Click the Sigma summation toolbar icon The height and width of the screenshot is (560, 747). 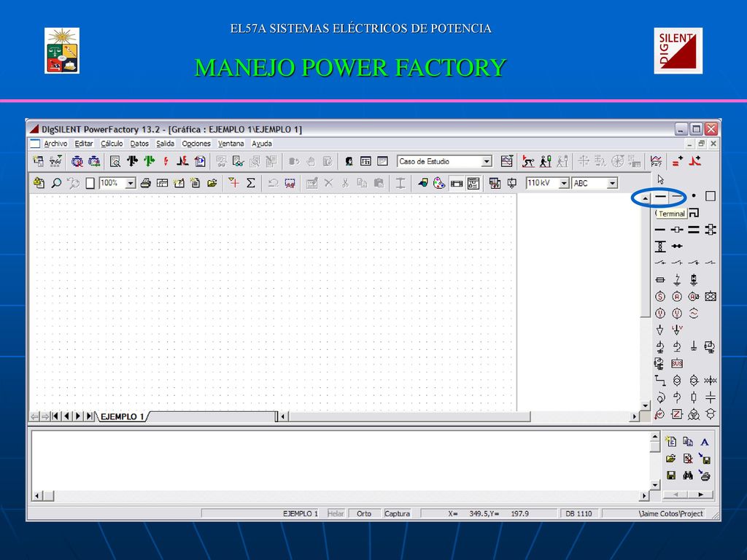[251, 183]
